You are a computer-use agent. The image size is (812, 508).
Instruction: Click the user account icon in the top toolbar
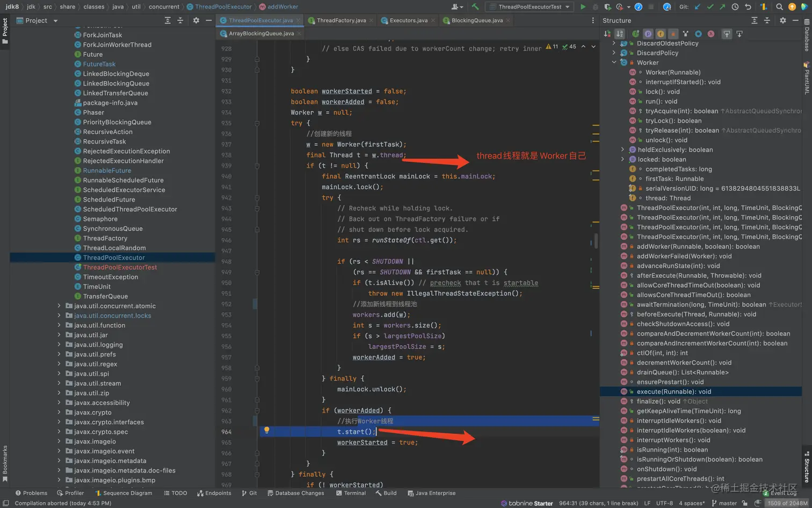coord(457,6)
